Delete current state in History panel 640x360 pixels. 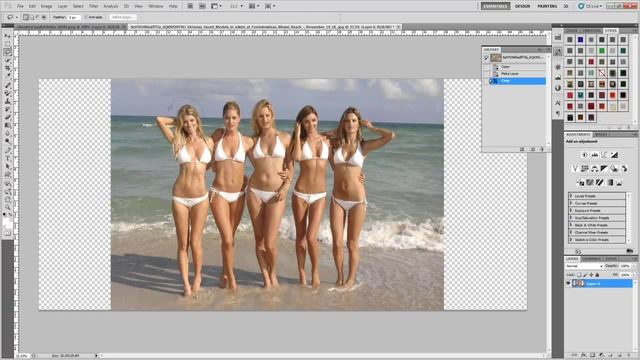(542, 149)
